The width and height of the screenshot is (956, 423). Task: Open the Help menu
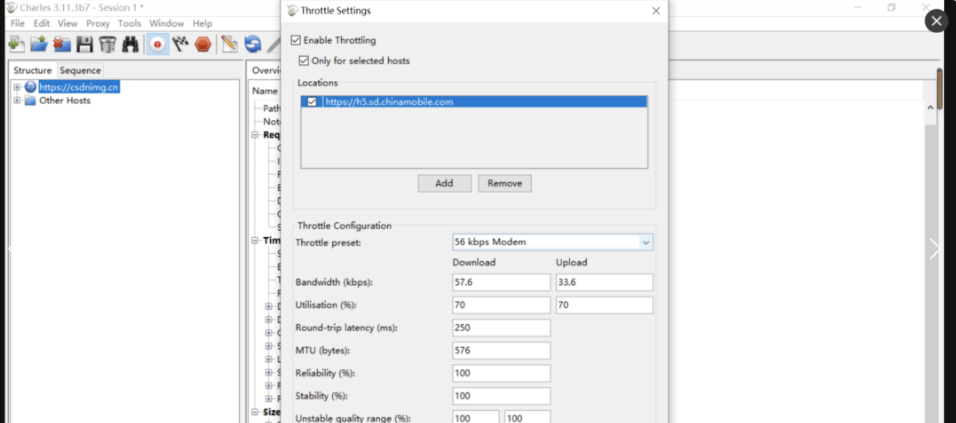pos(202,23)
